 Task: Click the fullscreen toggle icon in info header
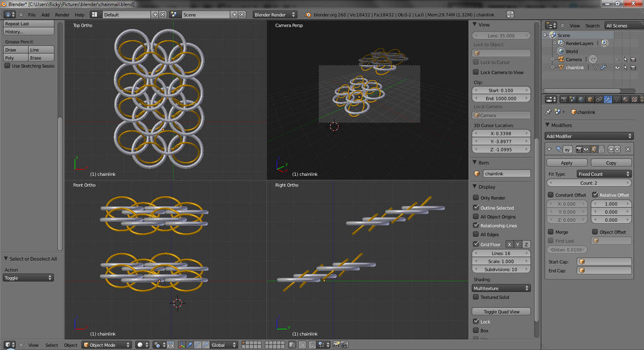[510, 14]
